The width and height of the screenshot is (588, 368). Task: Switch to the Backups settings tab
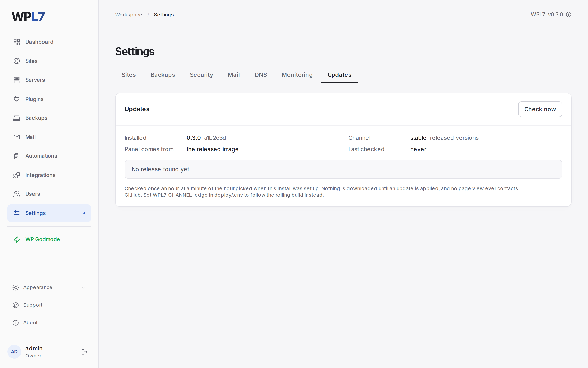[163, 75]
